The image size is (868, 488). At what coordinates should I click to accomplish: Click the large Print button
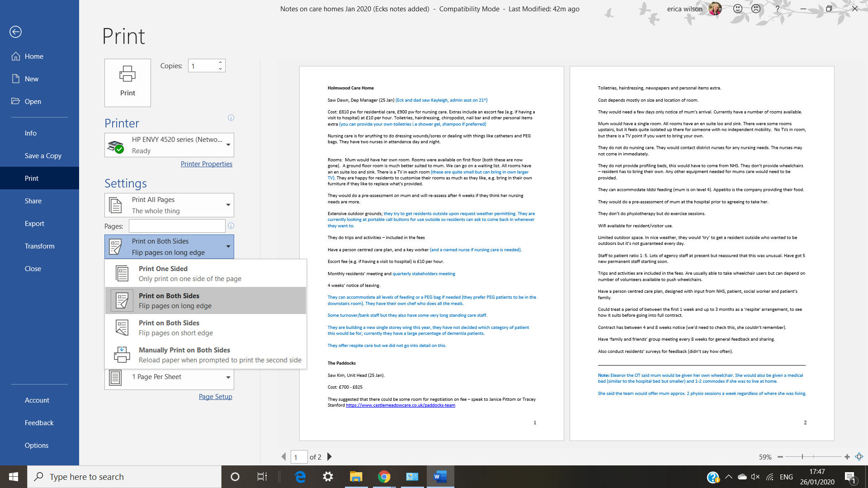tap(127, 83)
